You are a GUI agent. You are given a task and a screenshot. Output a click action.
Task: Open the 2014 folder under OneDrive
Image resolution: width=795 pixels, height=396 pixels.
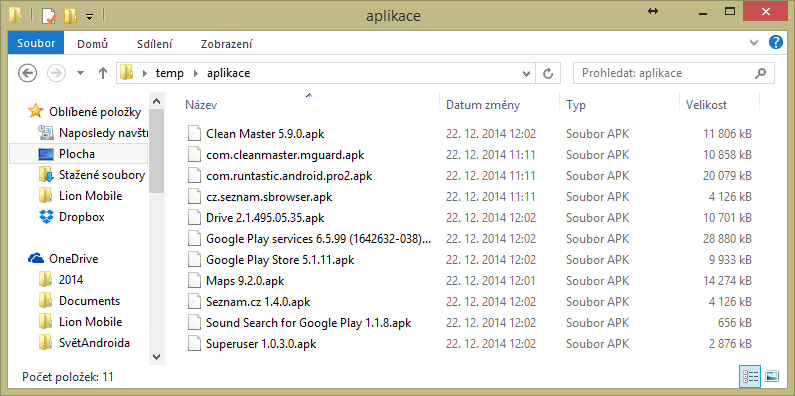click(x=71, y=280)
